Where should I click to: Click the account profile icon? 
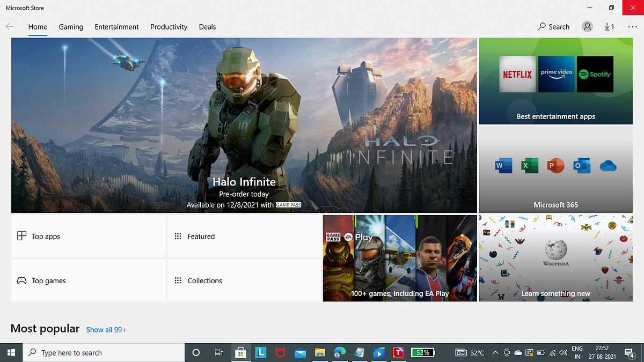(x=587, y=26)
